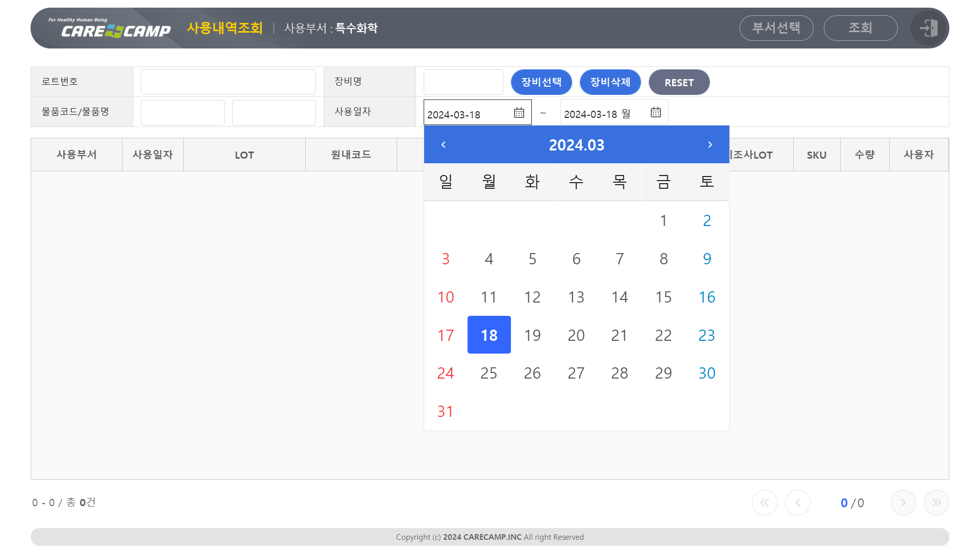Choose Saturday the 30th in calendar
Image resolution: width=980 pixels, height=550 pixels.
[707, 373]
